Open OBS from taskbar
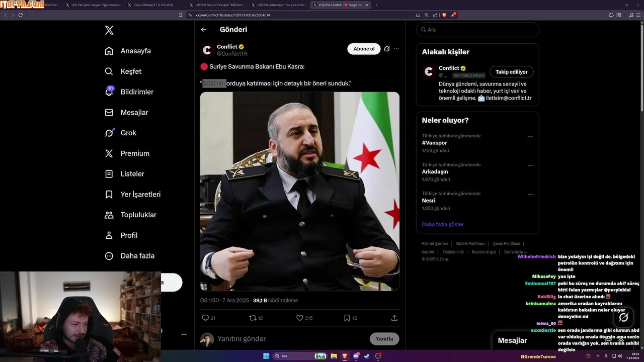Viewport: 644px width, 362px height. pyautogui.click(x=378, y=356)
